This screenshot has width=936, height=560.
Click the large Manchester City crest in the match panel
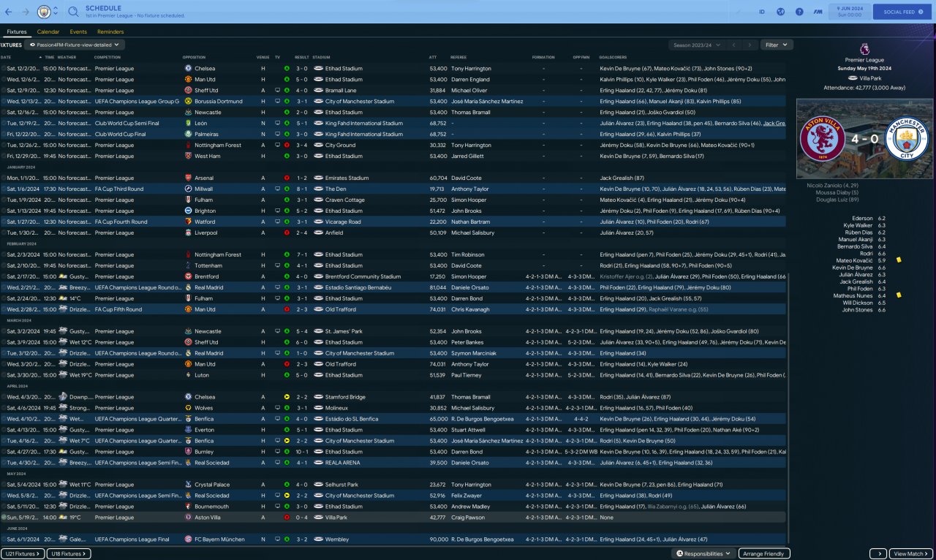(905, 137)
